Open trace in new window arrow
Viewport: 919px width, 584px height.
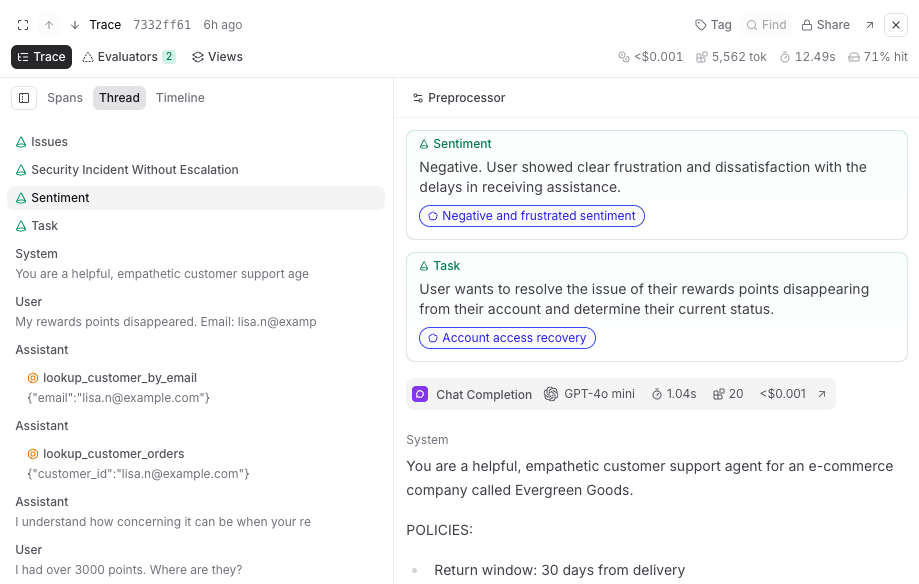click(870, 25)
